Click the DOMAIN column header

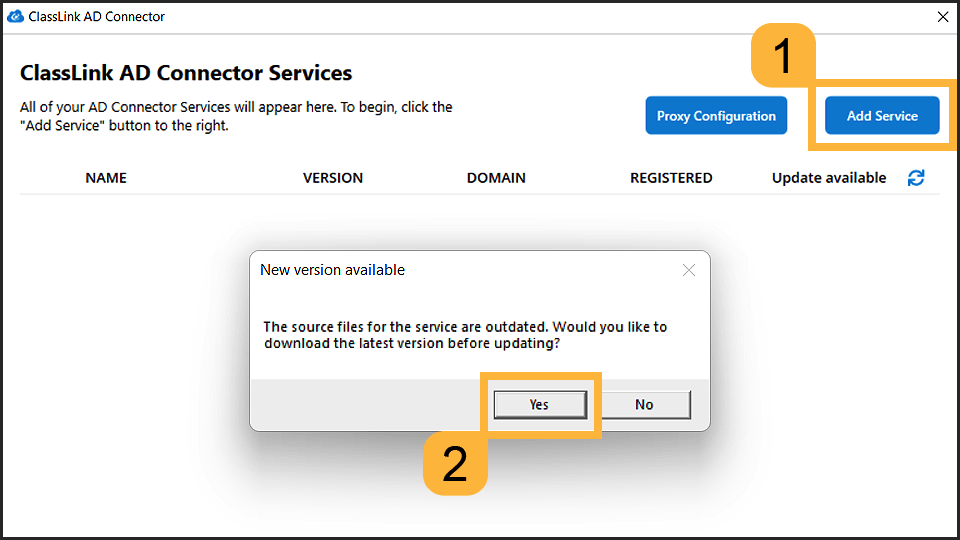(496, 178)
